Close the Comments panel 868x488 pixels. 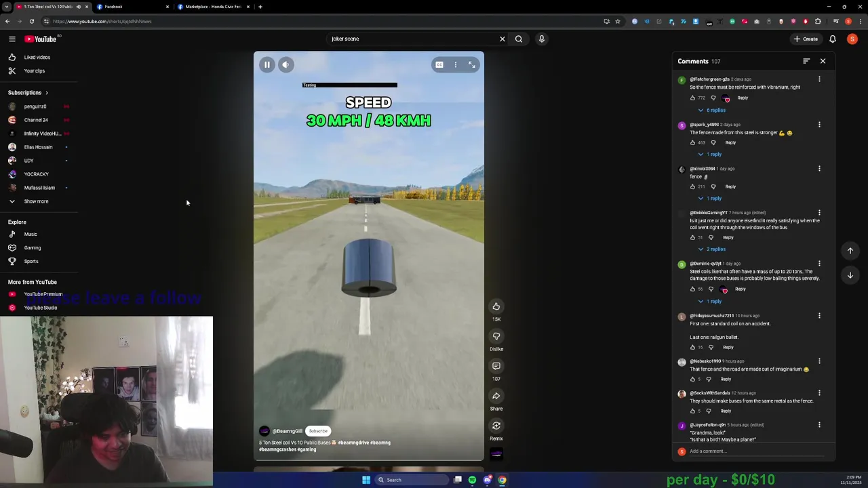point(823,61)
